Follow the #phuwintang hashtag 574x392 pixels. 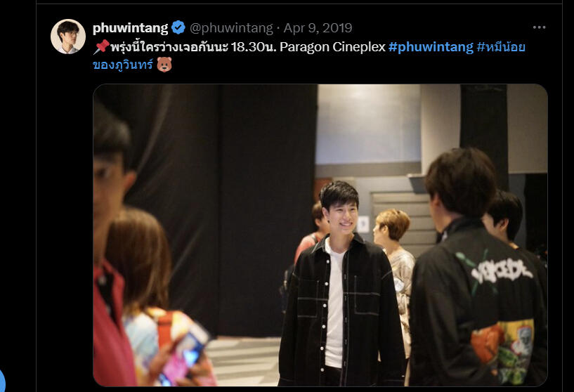pos(431,47)
